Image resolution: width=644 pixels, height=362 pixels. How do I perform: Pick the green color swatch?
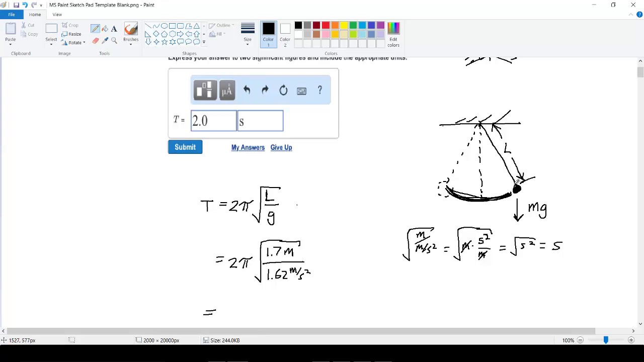point(353,26)
